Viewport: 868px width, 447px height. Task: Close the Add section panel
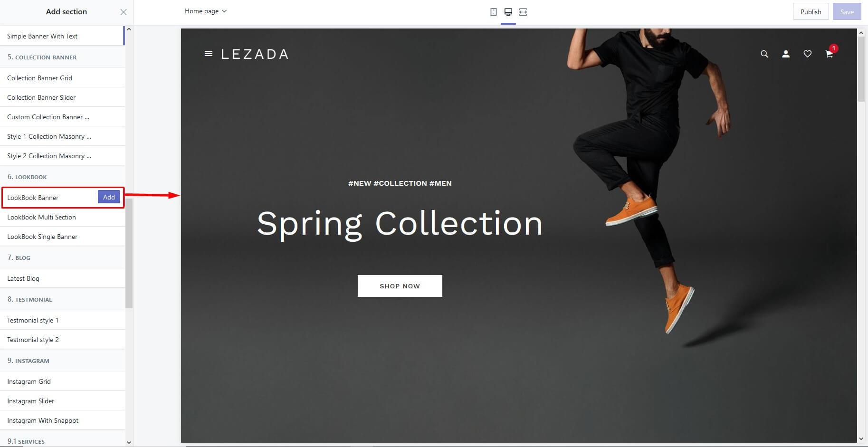[124, 12]
